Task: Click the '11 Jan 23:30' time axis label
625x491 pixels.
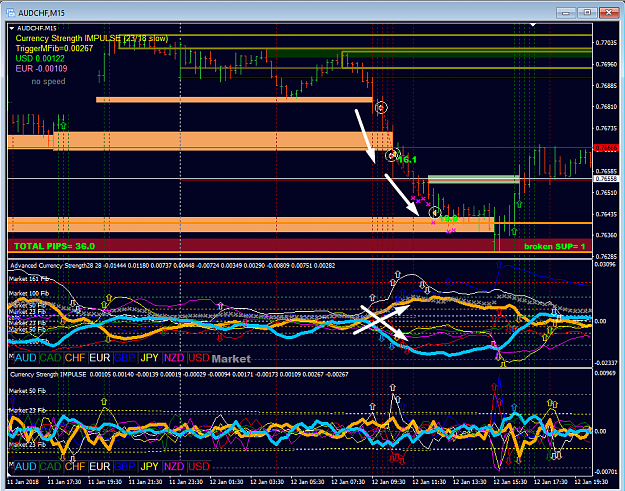Action: 186,482
